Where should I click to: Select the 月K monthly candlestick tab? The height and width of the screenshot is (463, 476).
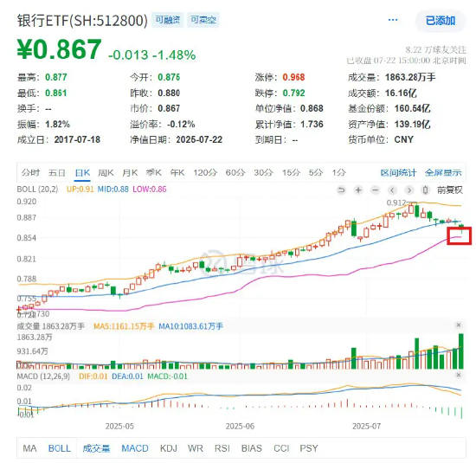tap(130, 173)
